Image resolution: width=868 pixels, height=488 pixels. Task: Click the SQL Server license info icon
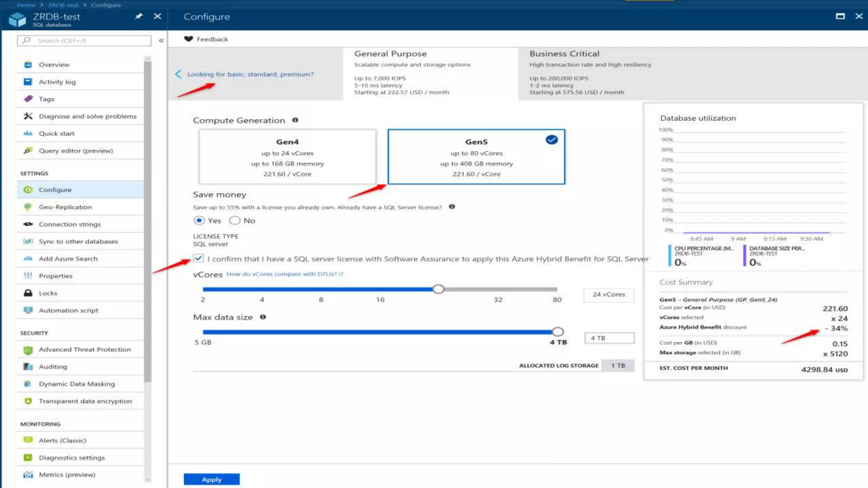452,207
